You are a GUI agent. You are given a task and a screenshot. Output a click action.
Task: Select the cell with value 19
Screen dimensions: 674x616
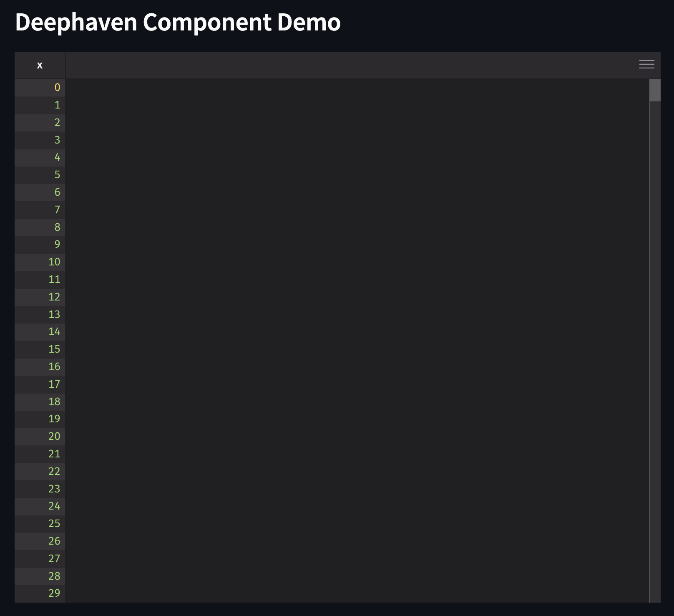tap(40, 419)
